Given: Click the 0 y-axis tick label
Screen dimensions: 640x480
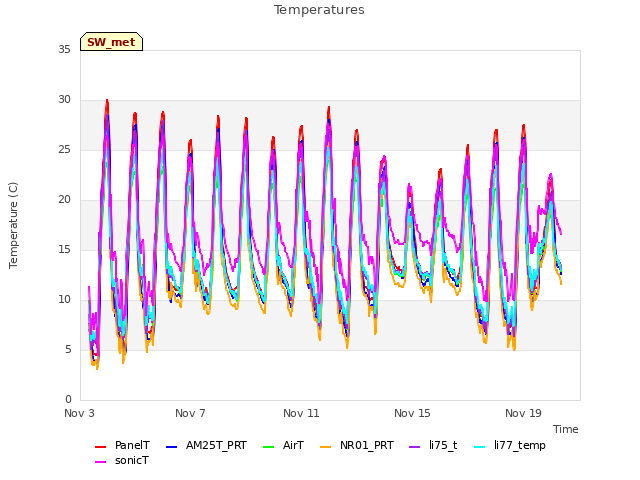Looking at the screenshot, I should point(68,400).
